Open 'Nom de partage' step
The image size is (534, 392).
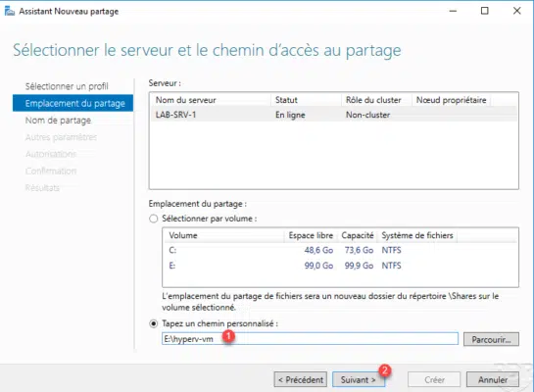coord(58,121)
